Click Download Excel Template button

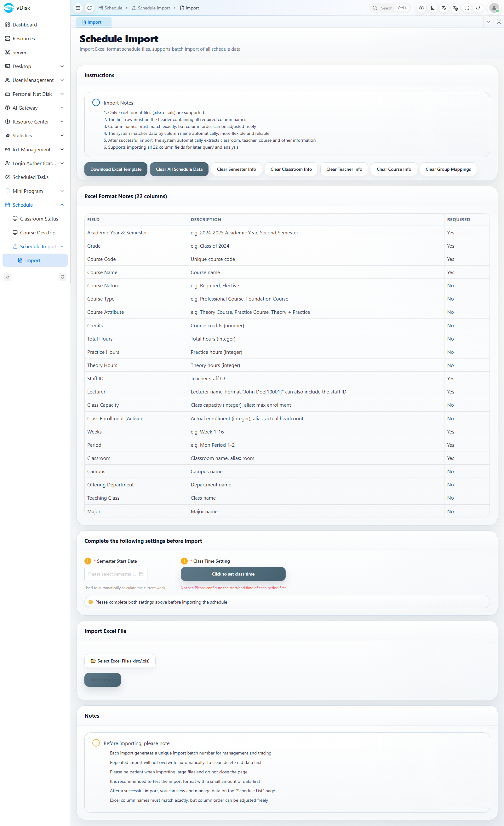tap(116, 169)
